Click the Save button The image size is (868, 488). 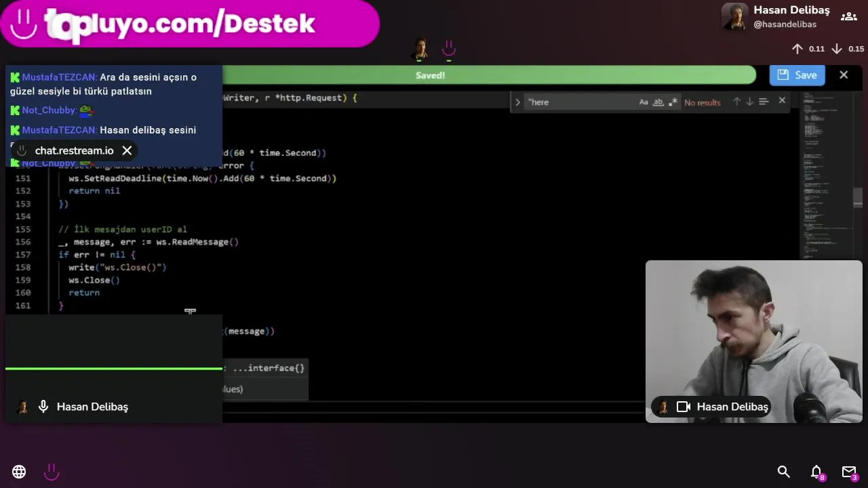(797, 75)
